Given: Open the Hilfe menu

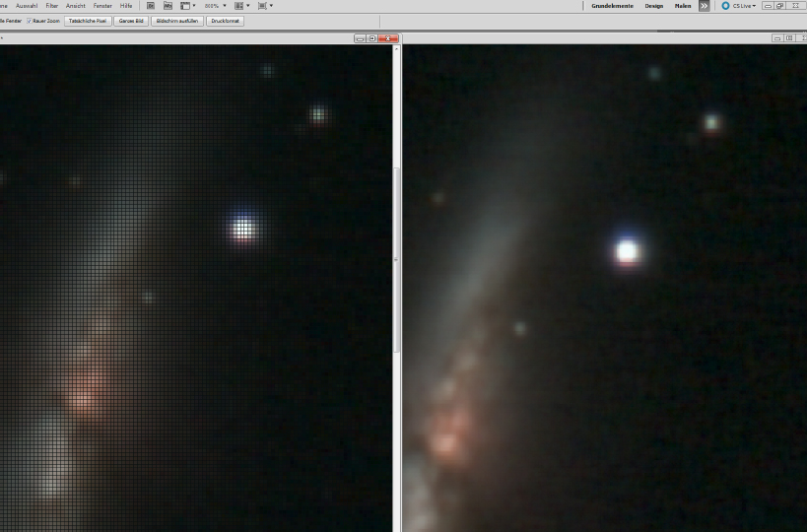Looking at the screenshot, I should [126, 6].
